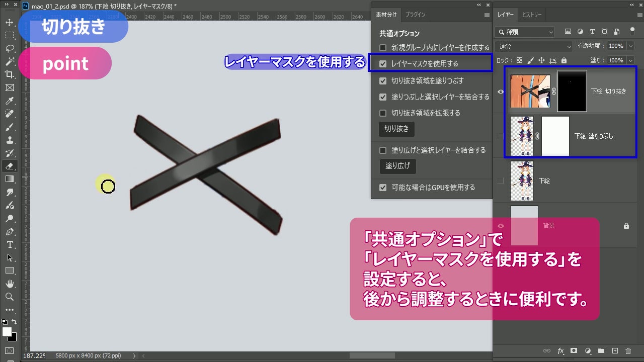
Task: Choose the Horizontal Type tool
Action: click(9, 244)
